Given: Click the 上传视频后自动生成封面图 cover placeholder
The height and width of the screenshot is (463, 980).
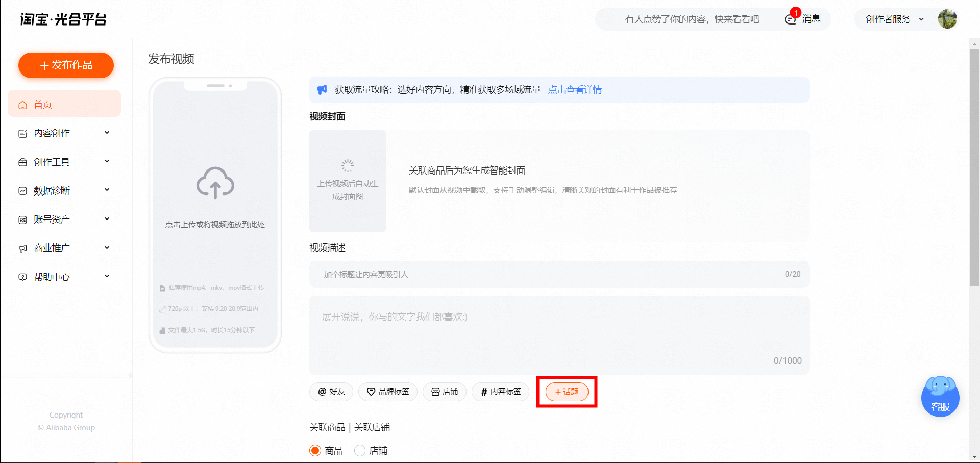Looking at the screenshot, I should pos(348,181).
